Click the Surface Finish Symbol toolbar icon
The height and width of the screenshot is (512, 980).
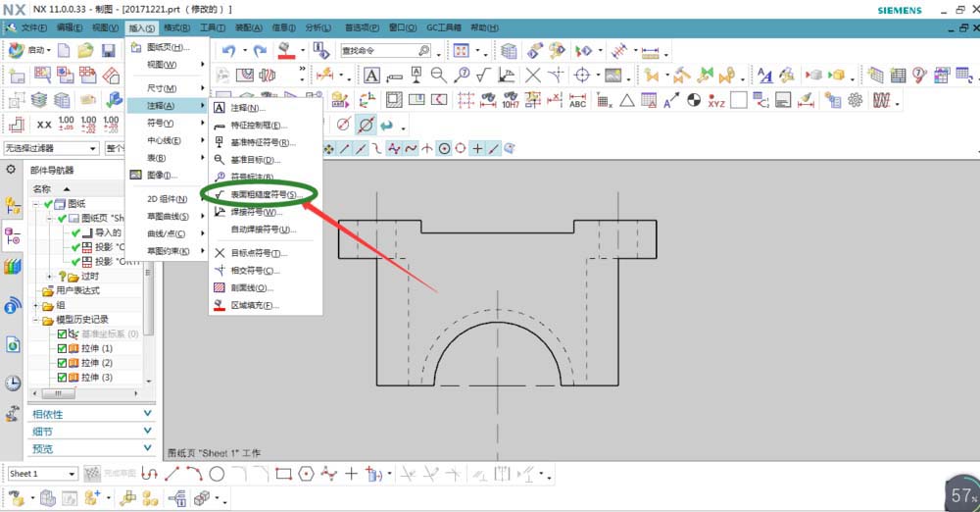pyautogui.click(x=484, y=76)
